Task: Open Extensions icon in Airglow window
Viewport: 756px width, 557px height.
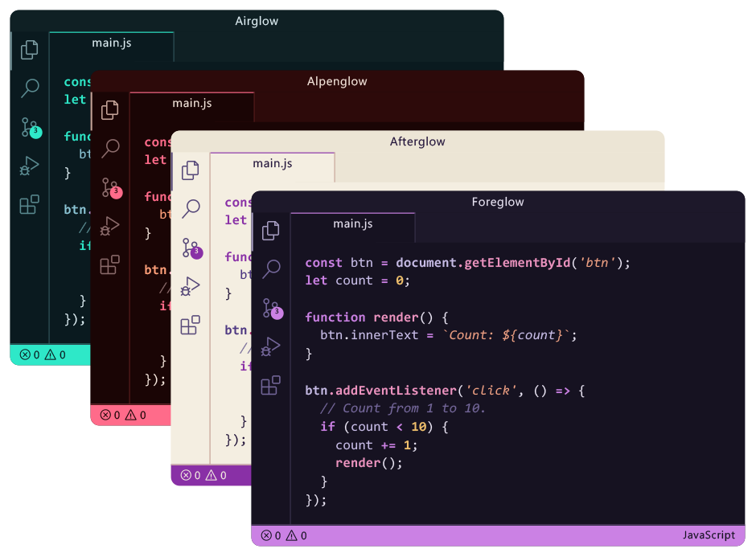Action: pyautogui.click(x=30, y=204)
